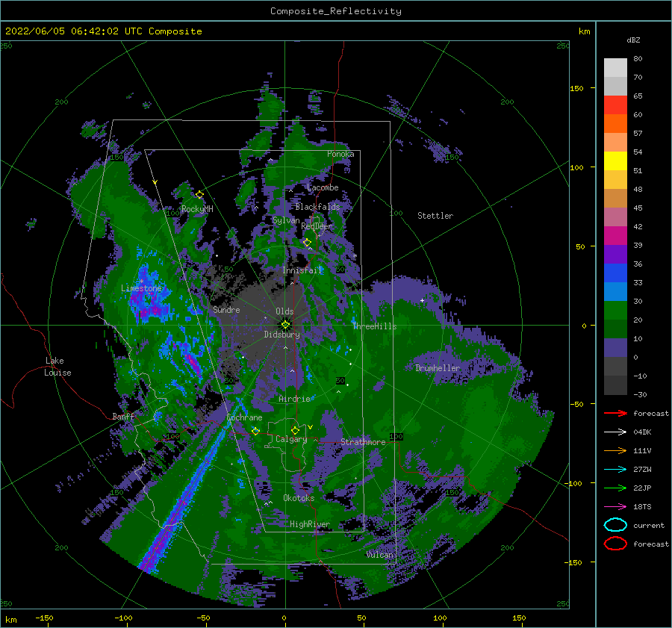
Task: Click the red forecast ellipse icon
Action: [x=615, y=544]
